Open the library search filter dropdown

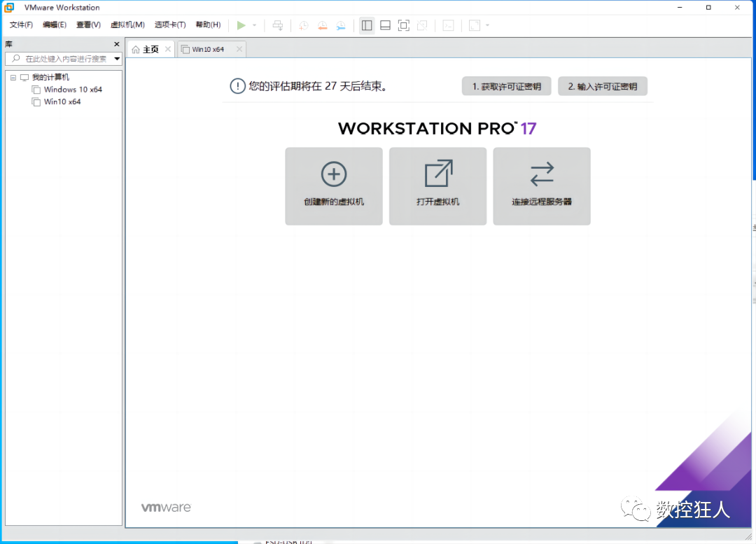(117, 59)
